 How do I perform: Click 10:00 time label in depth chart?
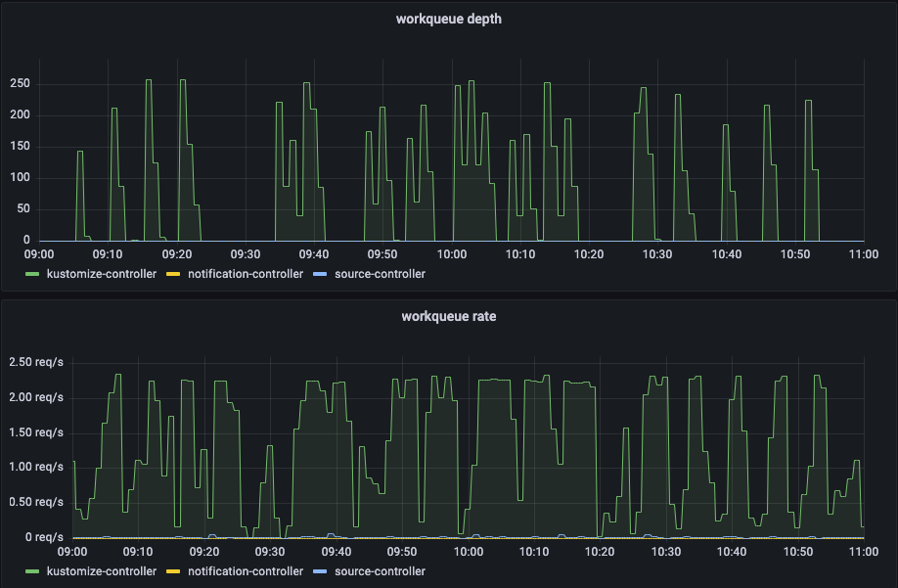point(451,254)
